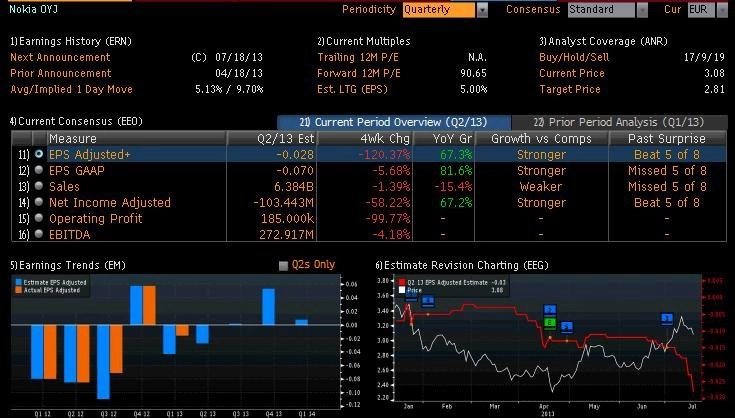Click the Operating Profit value 185.000k
This screenshot has width=735, height=418.
point(287,218)
